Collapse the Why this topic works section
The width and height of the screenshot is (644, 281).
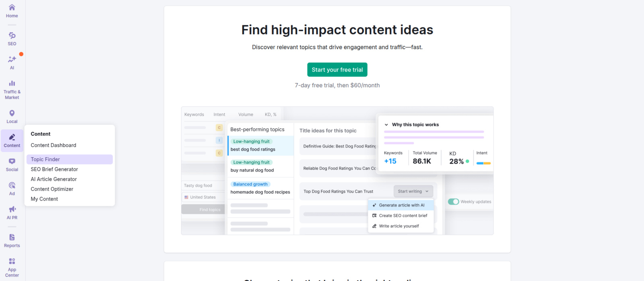(x=386, y=125)
